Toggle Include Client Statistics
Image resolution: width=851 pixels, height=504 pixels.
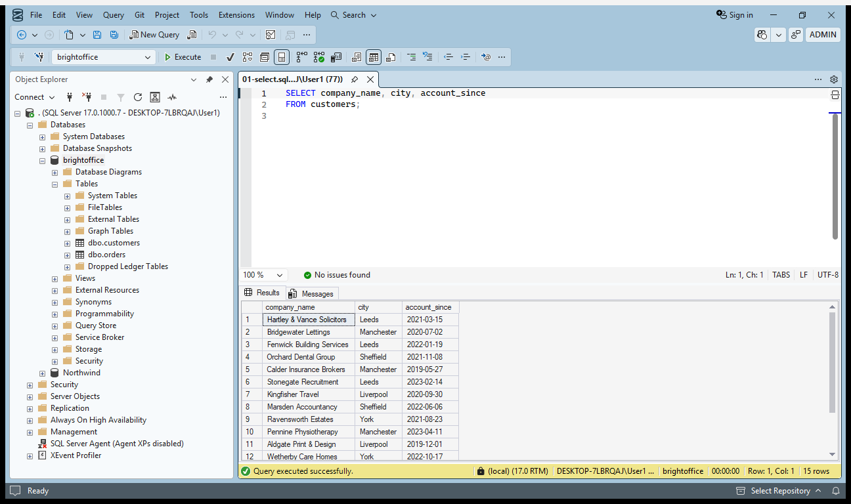click(x=336, y=57)
